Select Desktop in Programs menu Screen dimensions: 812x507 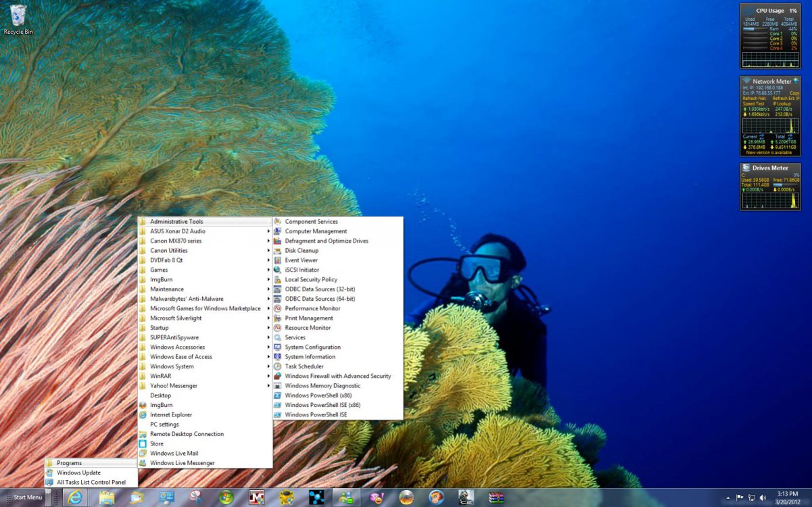point(205,395)
